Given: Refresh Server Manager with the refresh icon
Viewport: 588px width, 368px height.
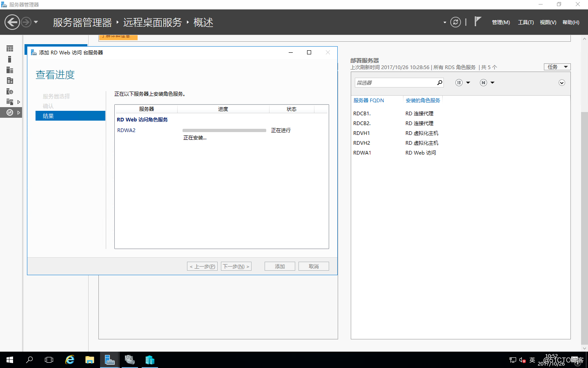Looking at the screenshot, I should click(456, 22).
